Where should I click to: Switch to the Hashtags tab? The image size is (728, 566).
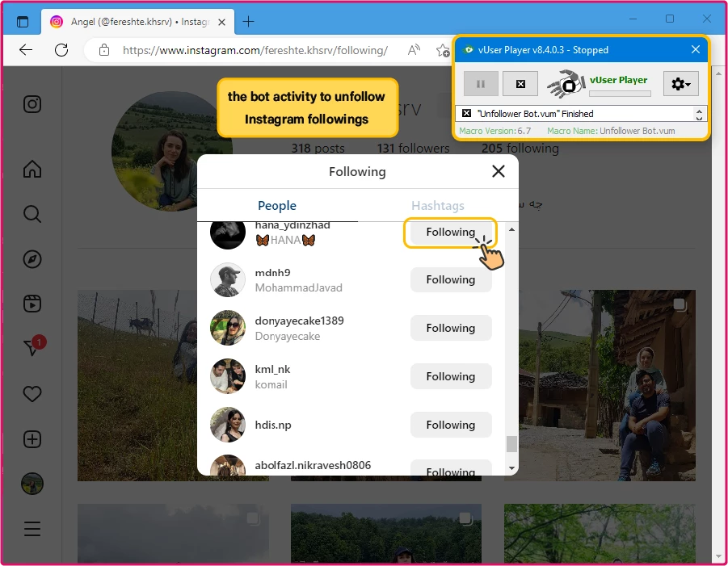(437, 206)
